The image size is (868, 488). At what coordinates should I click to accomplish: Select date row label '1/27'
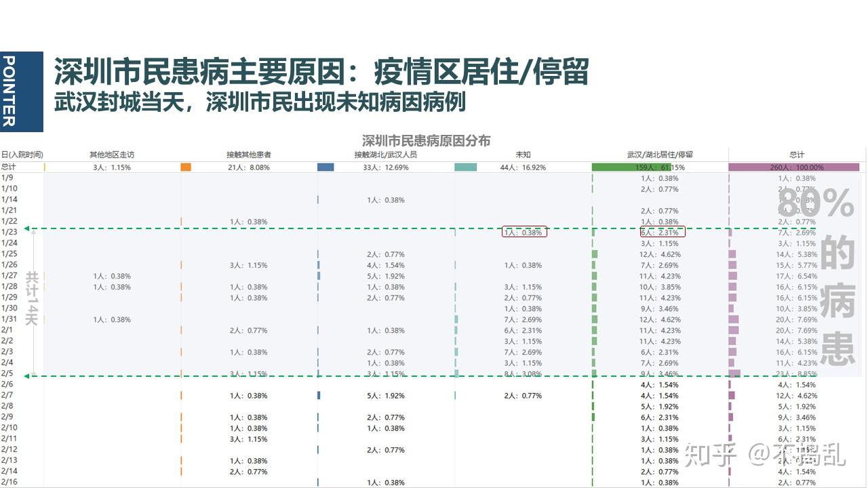9,276
